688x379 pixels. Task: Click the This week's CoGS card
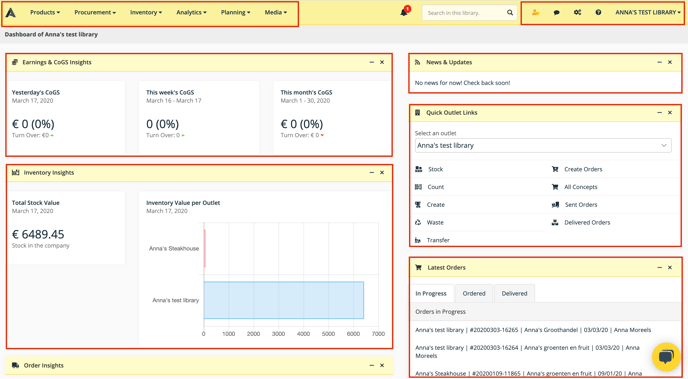coord(199,117)
